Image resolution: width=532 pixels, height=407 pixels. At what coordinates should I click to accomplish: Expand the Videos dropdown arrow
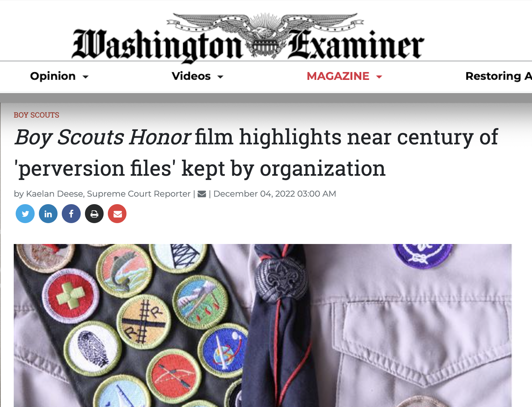pos(221,77)
